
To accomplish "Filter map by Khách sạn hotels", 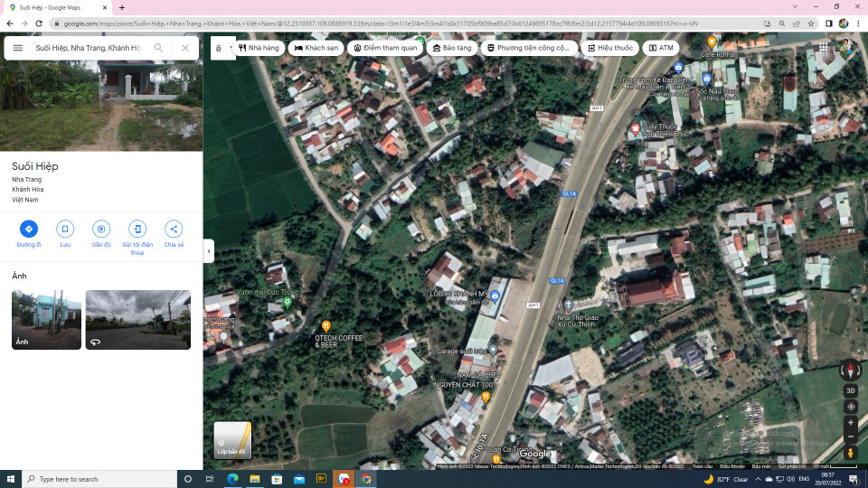I will (316, 48).
